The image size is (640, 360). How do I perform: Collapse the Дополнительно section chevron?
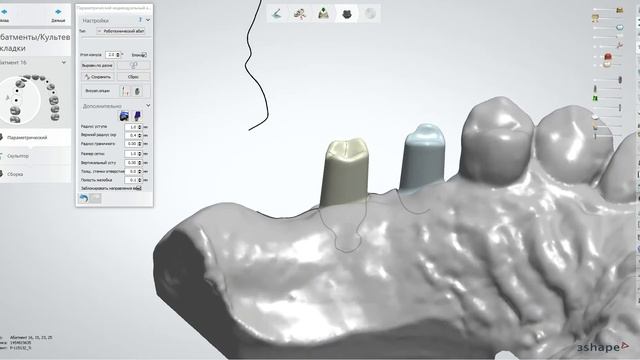148,105
